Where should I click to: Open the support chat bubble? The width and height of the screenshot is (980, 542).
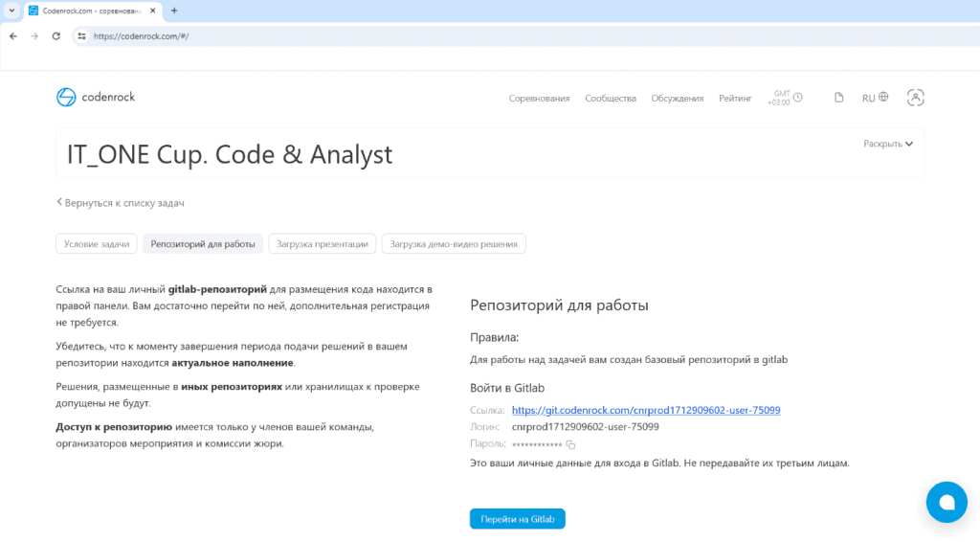coord(947,502)
